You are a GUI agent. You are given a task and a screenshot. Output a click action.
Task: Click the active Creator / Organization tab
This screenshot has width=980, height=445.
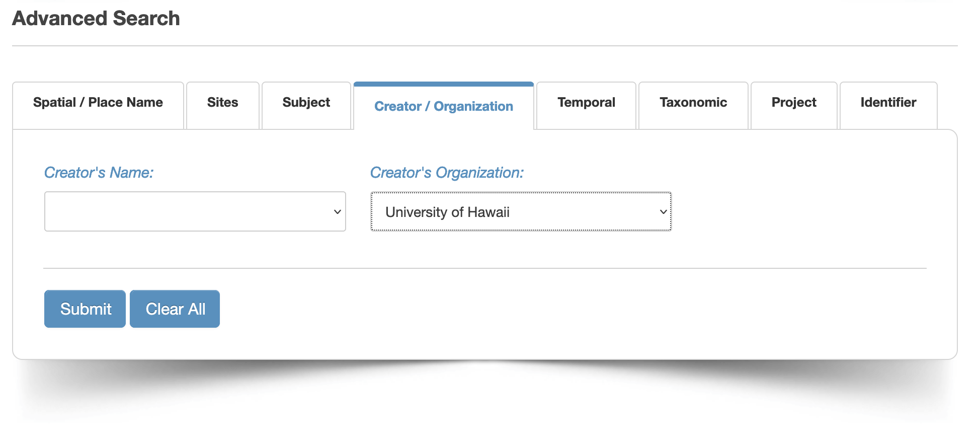tap(444, 106)
